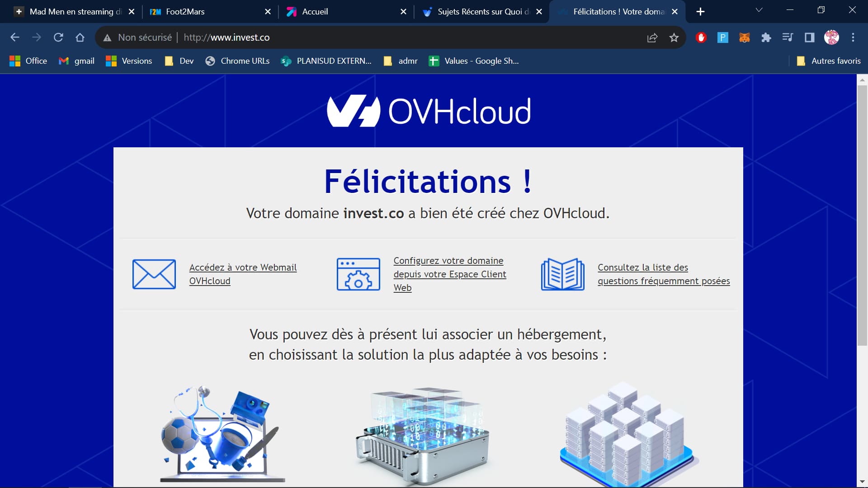Go back to the previous page
The width and height of the screenshot is (868, 488).
click(15, 38)
